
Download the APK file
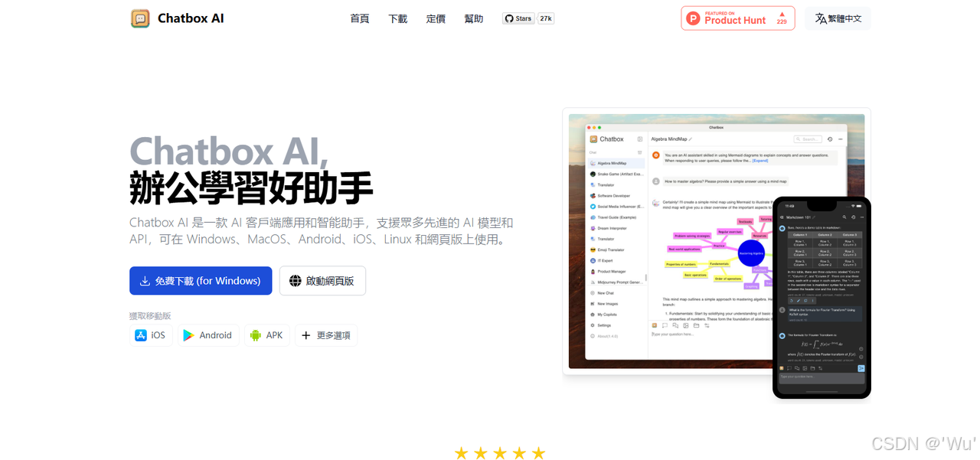point(267,335)
